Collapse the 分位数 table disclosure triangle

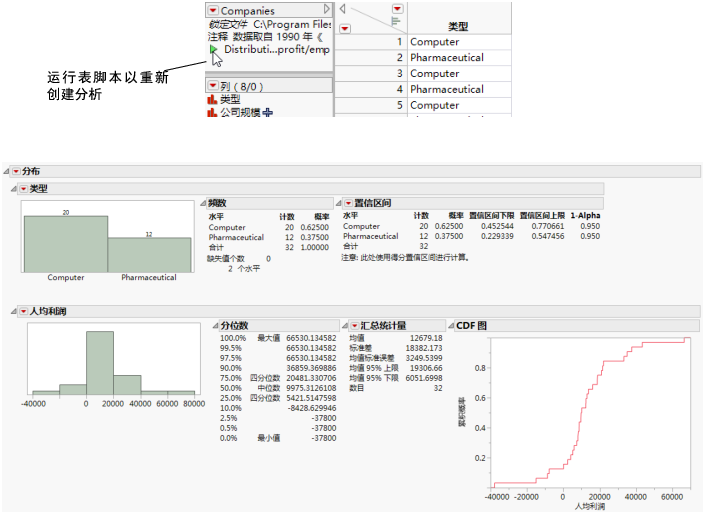(x=215, y=326)
